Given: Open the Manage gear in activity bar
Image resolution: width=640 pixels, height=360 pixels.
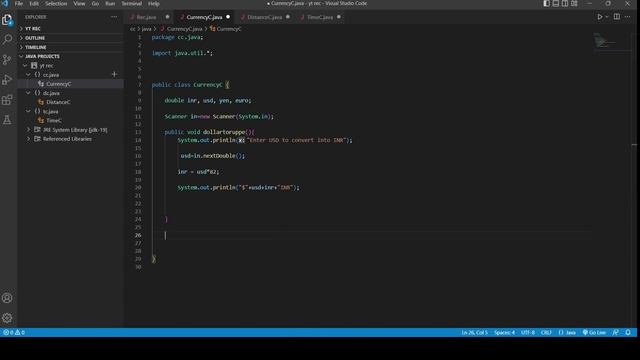Looking at the screenshot, I should [x=7, y=318].
